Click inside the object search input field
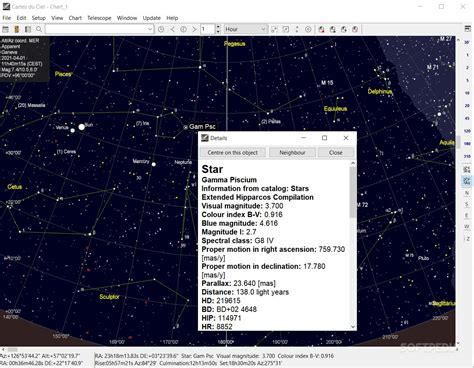 pos(96,29)
